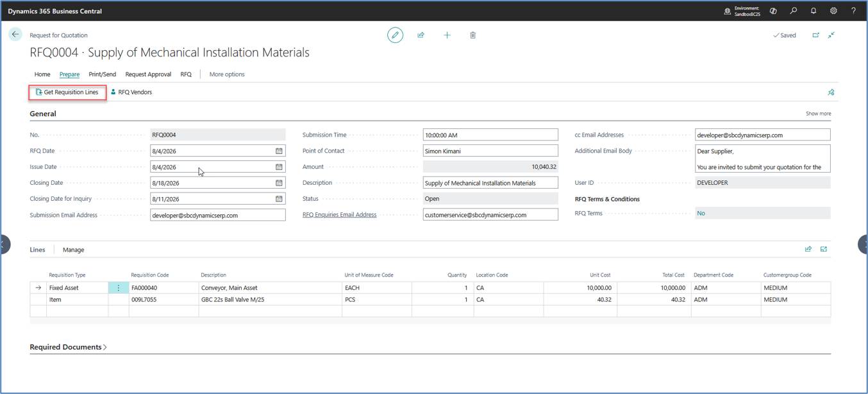The height and width of the screenshot is (394, 868).
Task: Click the Point of Contact field
Action: click(x=490, y=151)
